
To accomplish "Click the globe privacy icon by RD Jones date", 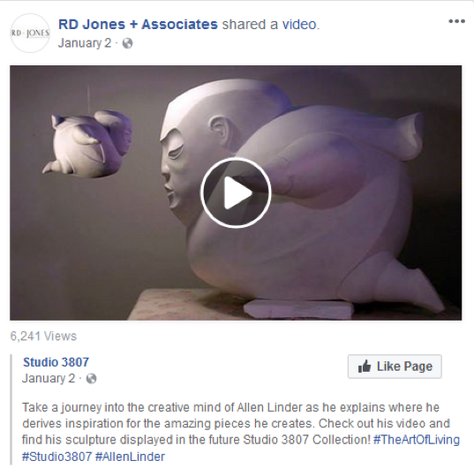I will pos(127,43).
